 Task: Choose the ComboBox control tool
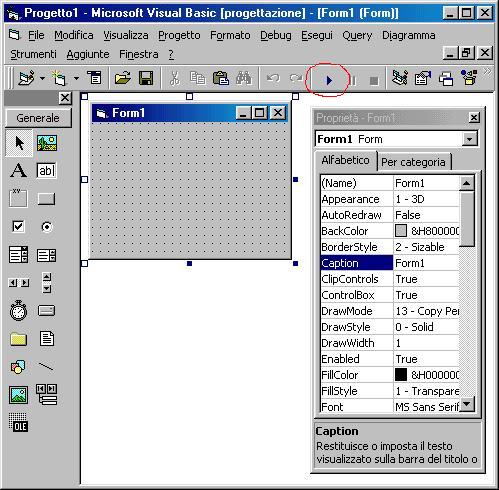click(x=18, y=255)
